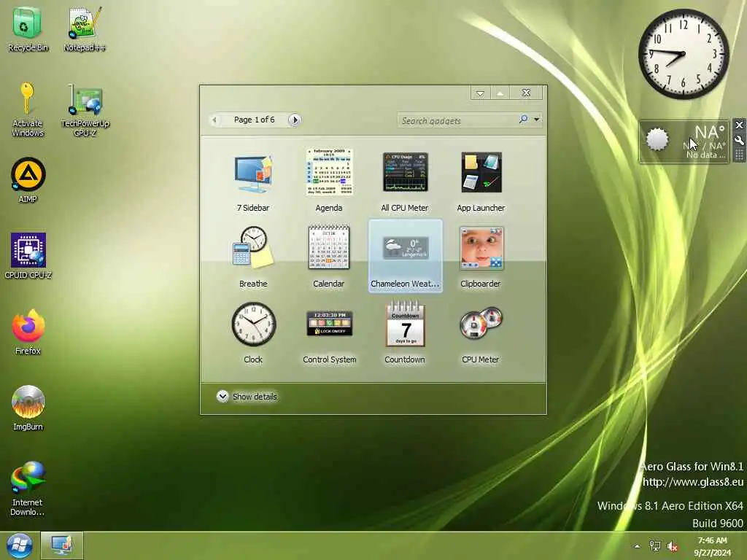Click the weather gadget sun icon

click(x=657, y=139)
